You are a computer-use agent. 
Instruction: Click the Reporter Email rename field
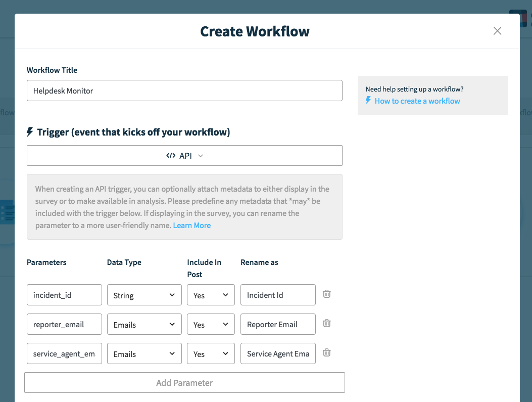click(x=278, y=325)
